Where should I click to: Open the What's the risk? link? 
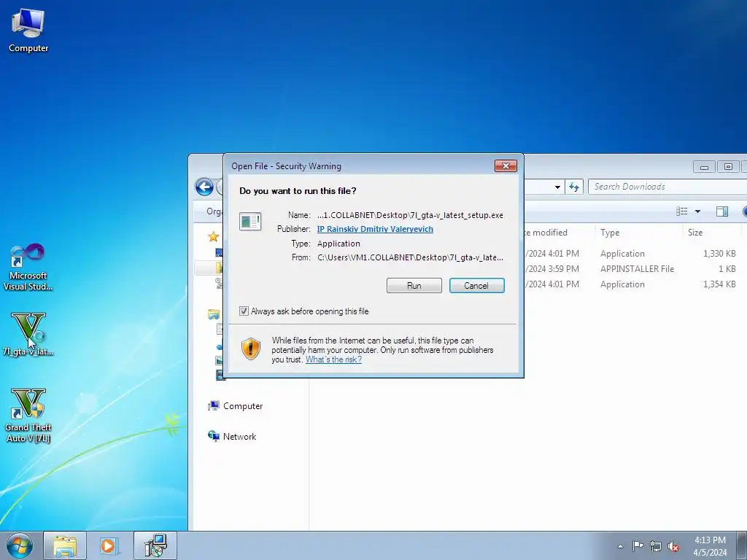tap(333, 359)
